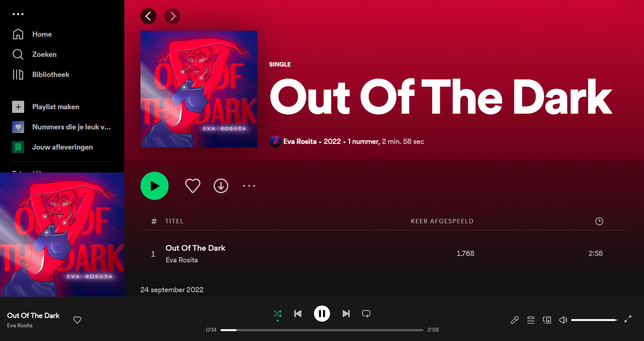Toggle shuffle in the player bar
The width and height of the screenshot is (644, 341).
(x=278, y=314)
